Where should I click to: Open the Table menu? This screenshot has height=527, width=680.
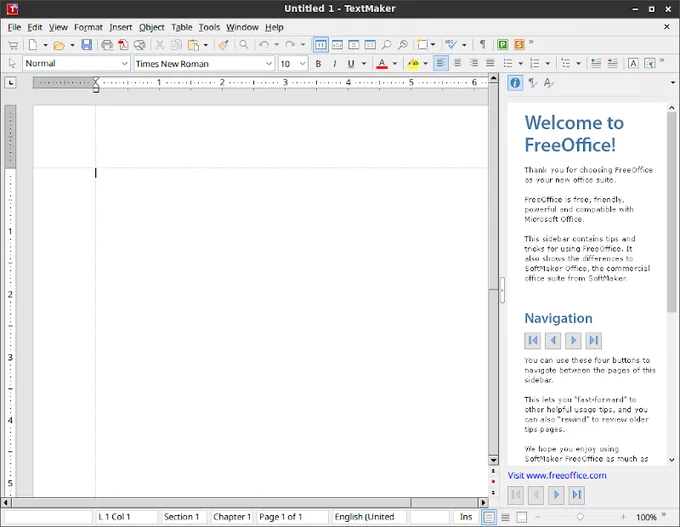pos(181,27)
